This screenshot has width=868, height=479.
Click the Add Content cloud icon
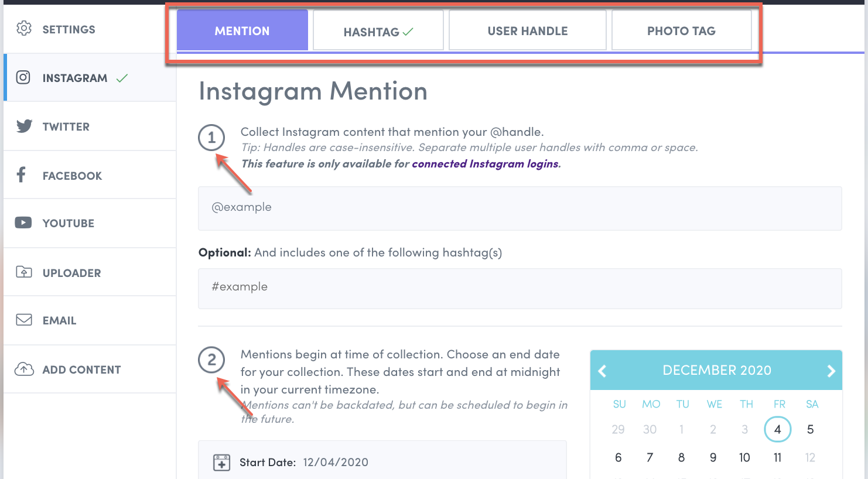24,369
